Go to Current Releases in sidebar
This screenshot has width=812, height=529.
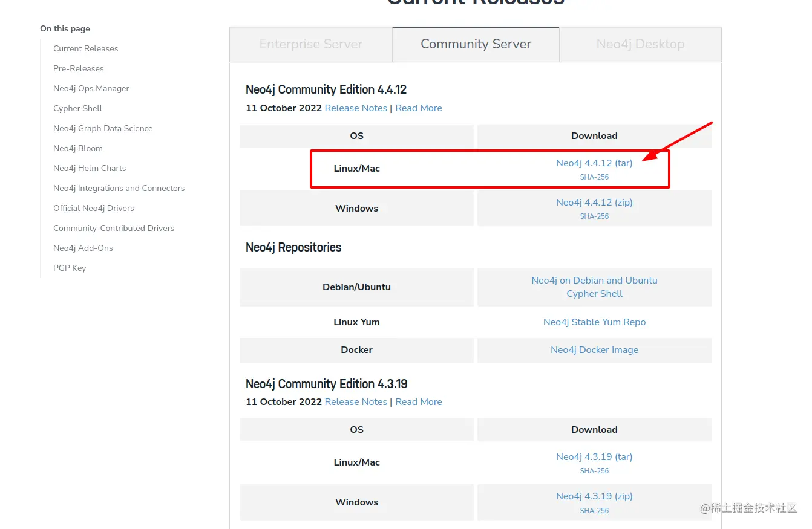coord(85,48)
